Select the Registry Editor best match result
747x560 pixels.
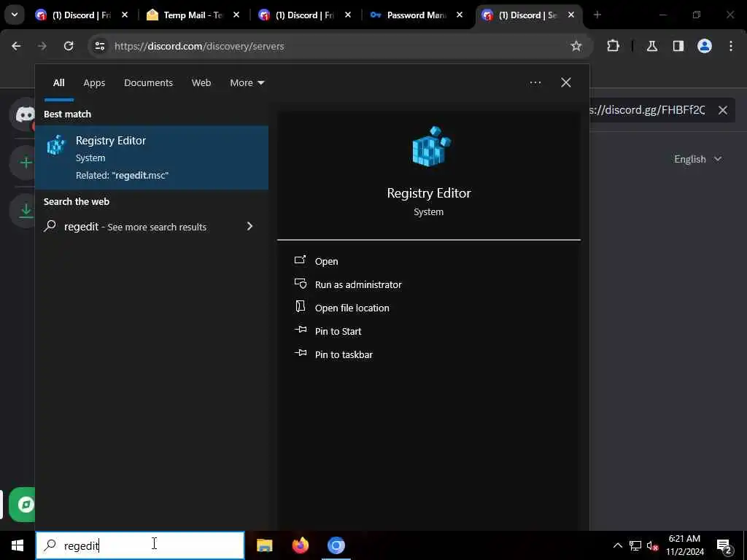(152, 157)
